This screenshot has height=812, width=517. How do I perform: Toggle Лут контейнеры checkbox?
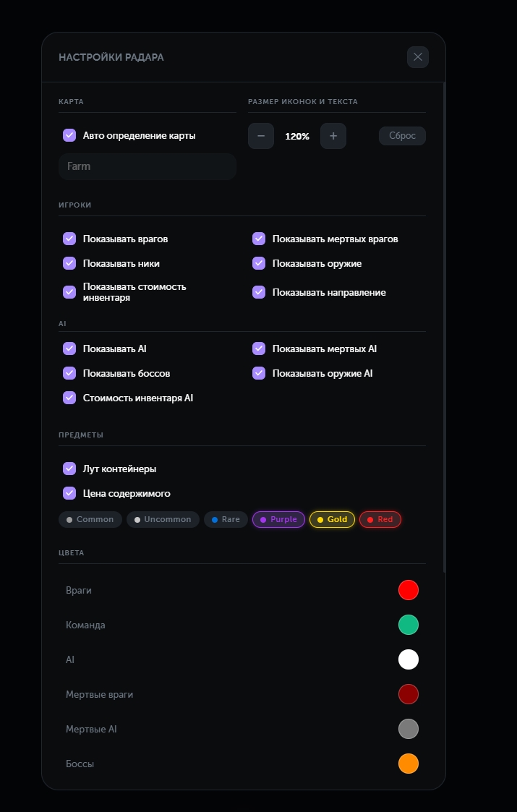(69, 469)
